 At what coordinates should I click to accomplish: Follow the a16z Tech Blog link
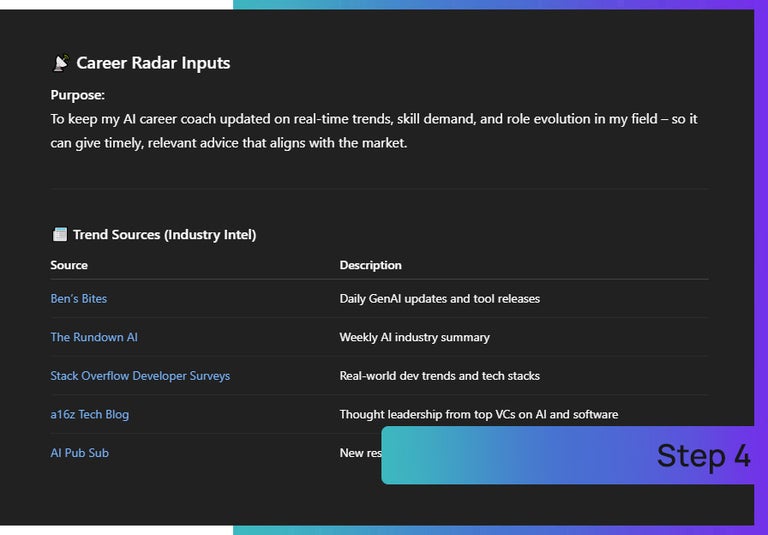[90, 414]
